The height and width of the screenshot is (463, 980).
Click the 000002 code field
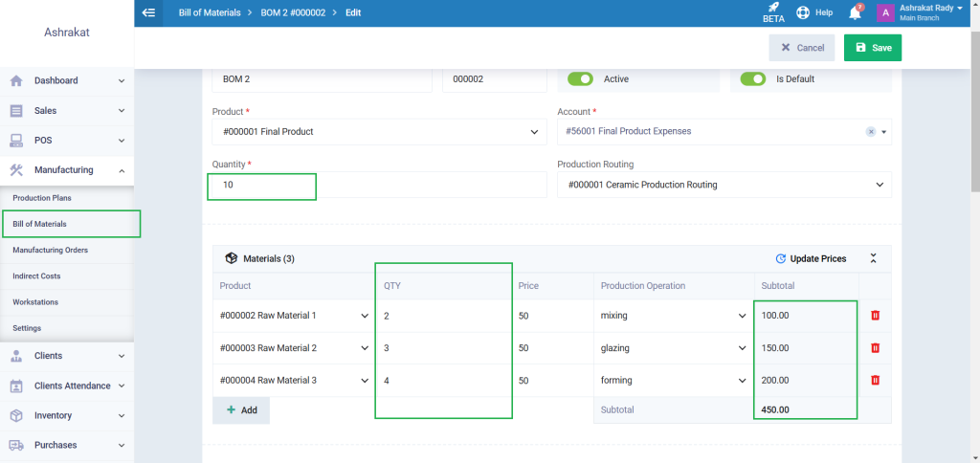[x=495, y=79]
